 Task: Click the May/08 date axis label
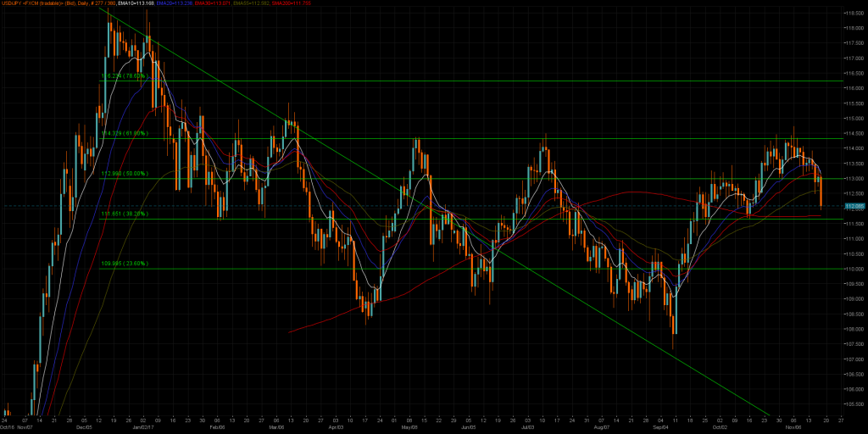(x=409, y=427)
